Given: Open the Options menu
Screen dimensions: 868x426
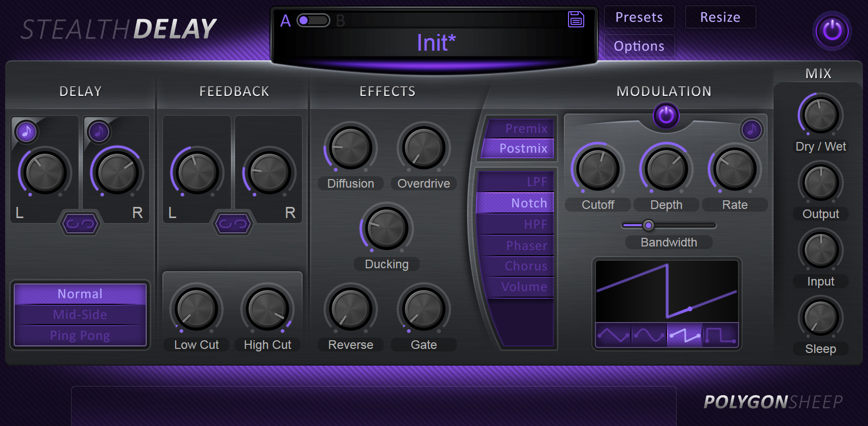Looking at the screenshot, I should coord(639,46).
